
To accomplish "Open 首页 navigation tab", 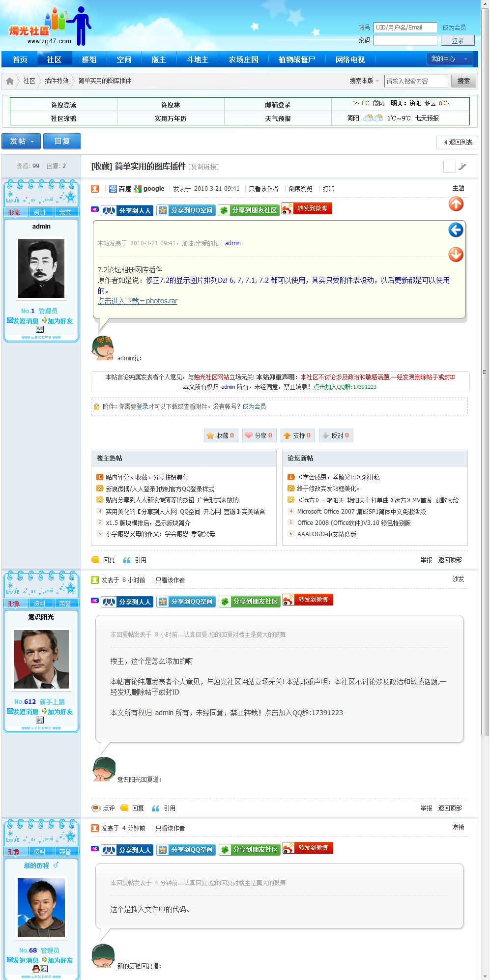I will 20,59.
